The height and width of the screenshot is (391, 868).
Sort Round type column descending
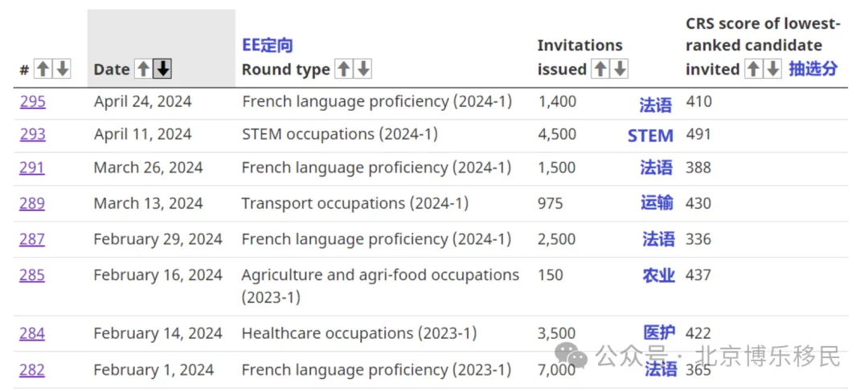(x=363, y=69)
